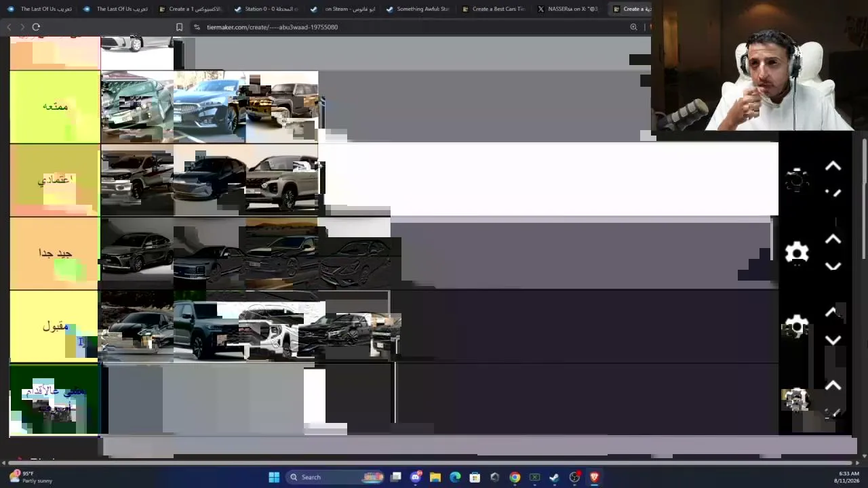Open settings gear for اعتمادي tier
Screen dimensions: 868x488
pyautogui.click(x=797, y=180)
